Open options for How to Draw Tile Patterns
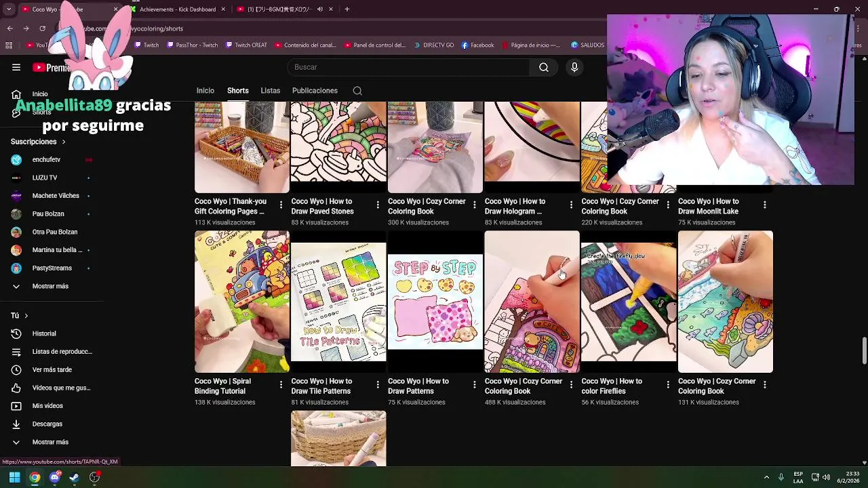 [x=378, y=384]
